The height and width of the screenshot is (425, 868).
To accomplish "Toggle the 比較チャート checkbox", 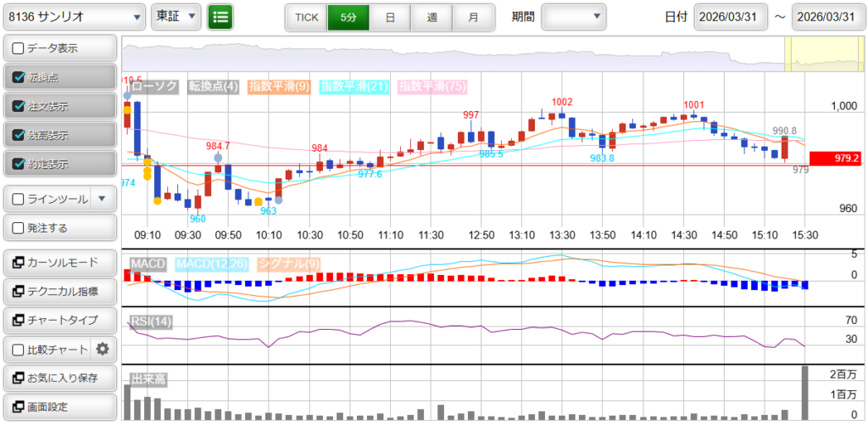I will [18, 349].
